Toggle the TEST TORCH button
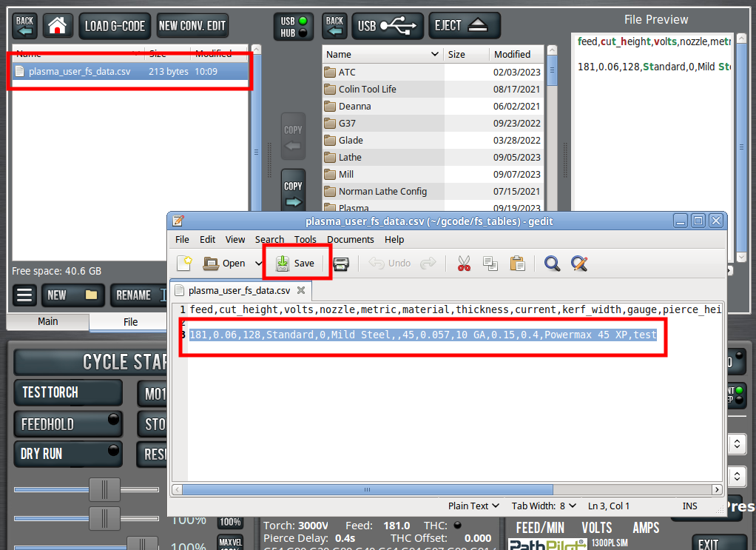 [68, 392]
